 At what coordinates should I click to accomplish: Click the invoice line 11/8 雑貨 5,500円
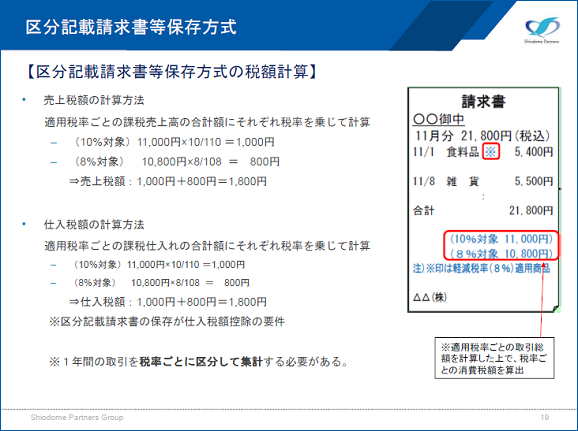(483, 181)
